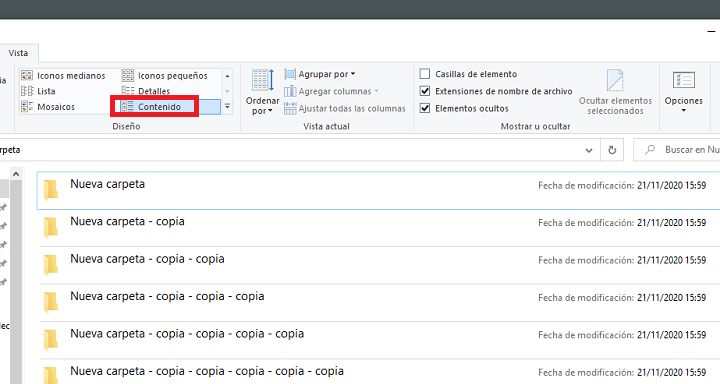Open address bar history dropdown
Screen dimensions: 720x384
click(589, 150)
